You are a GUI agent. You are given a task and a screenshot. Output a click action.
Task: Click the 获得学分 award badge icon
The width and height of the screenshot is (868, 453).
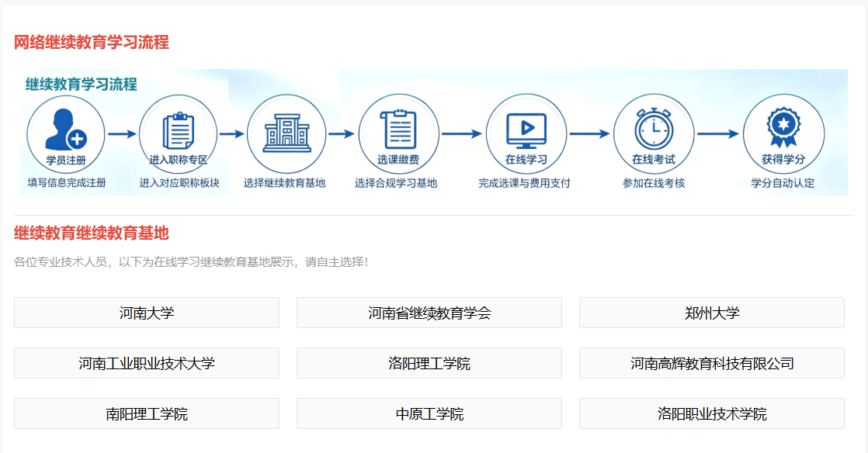783,128
